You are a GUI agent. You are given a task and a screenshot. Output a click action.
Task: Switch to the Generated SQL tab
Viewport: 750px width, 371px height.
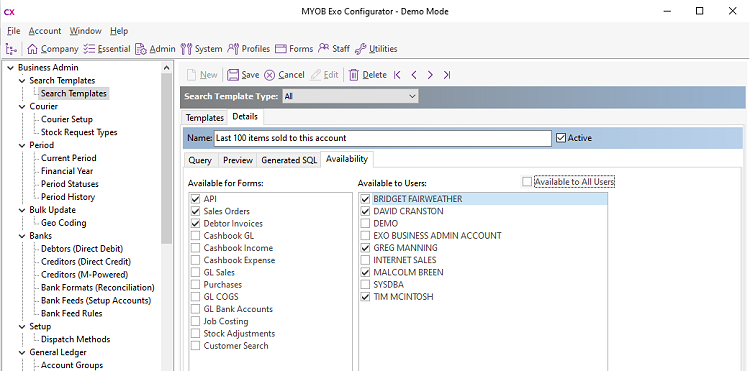coord(289,160)
